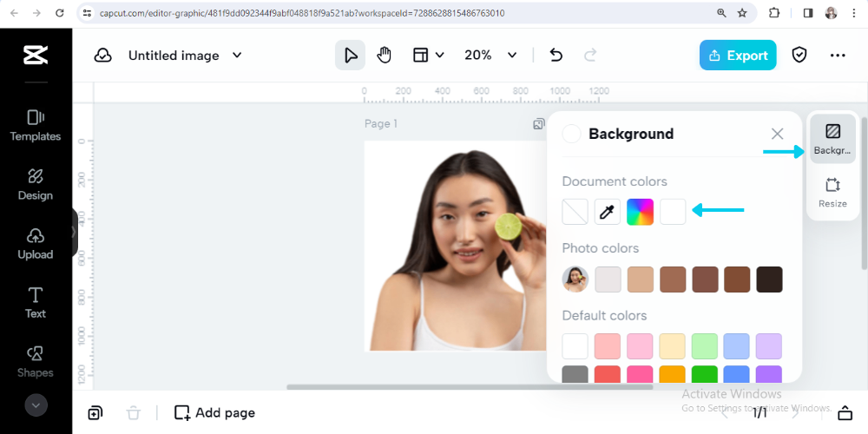This screenshot has height=434, width=868.
Task: Click the layers icon at bottom right
Action: (x=845, y=413)
